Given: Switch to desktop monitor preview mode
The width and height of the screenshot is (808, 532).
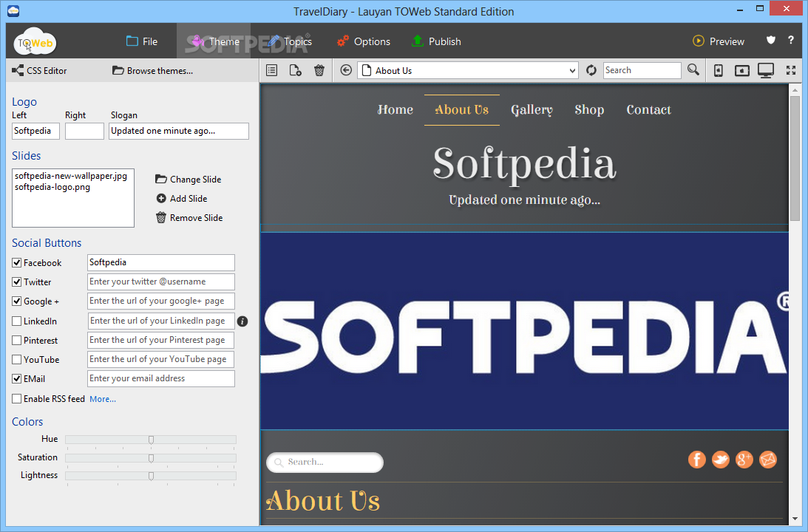Looking at the screenshot, I should [x=766, y=70].
